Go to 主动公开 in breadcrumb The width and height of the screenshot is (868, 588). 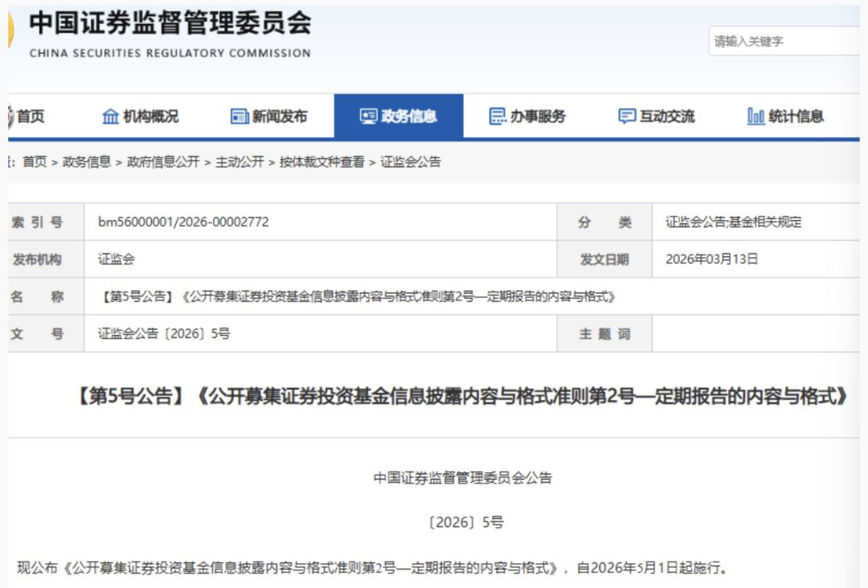tap(240, 162)
